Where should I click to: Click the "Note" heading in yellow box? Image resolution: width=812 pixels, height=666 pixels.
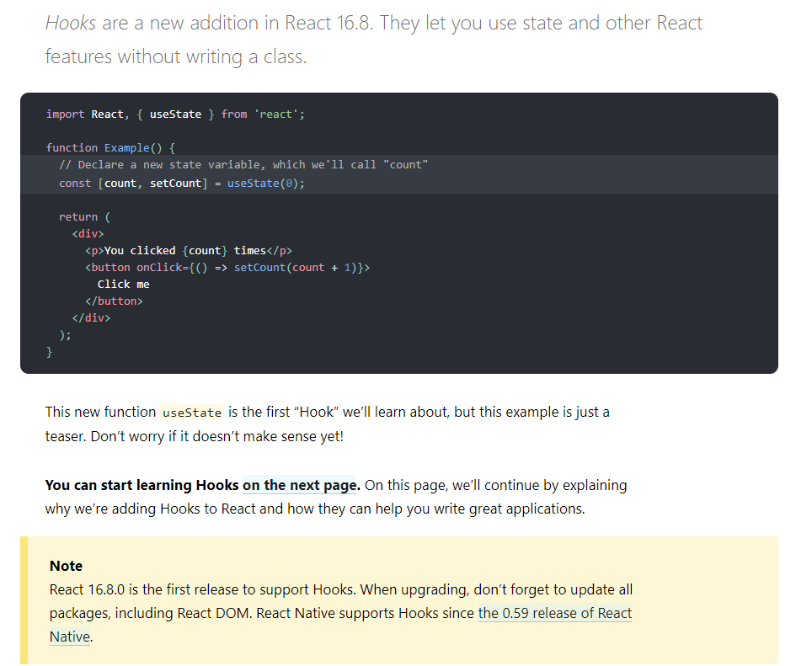pyautogui.click(x=66, y=566)
